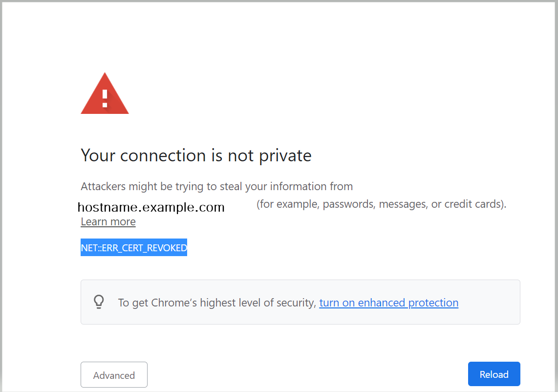Follow the turn on enhanced protection link

click(388, 303)
